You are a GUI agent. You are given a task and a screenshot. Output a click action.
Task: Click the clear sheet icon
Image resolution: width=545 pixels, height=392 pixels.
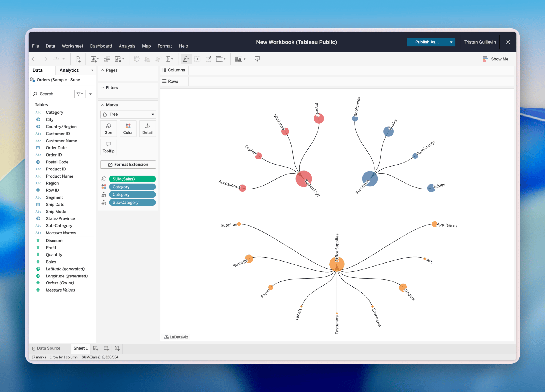(x=118, y=59)
